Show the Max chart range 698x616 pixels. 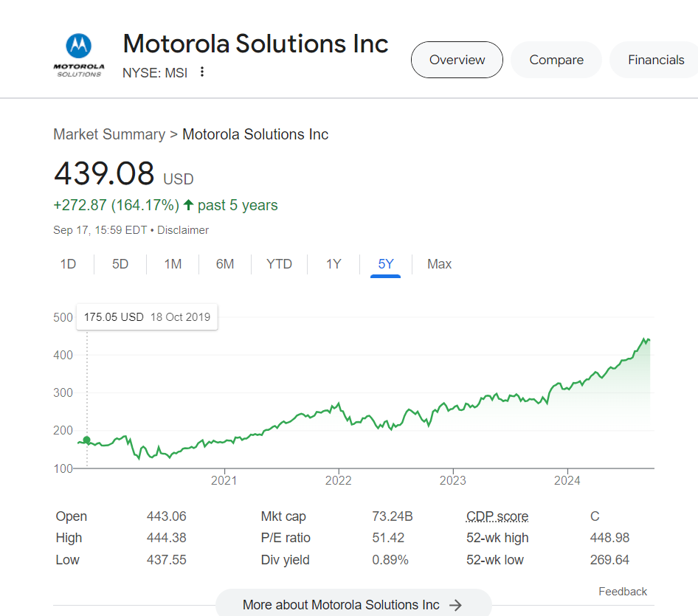pos(439,264)
